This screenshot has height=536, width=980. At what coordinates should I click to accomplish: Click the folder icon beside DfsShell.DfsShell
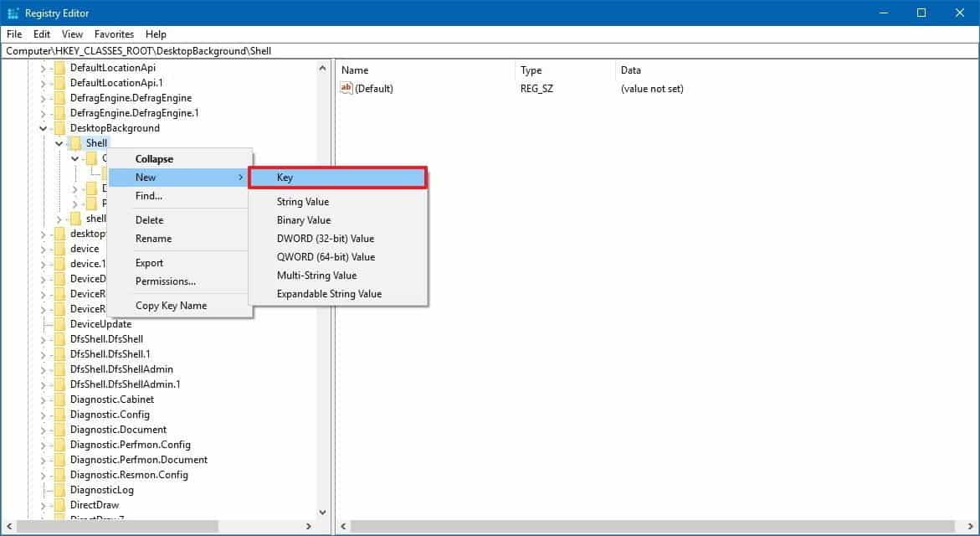(60, 339)
